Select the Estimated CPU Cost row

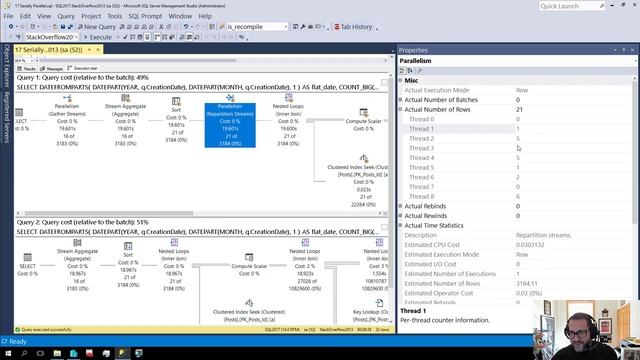(x=516, y=245)
